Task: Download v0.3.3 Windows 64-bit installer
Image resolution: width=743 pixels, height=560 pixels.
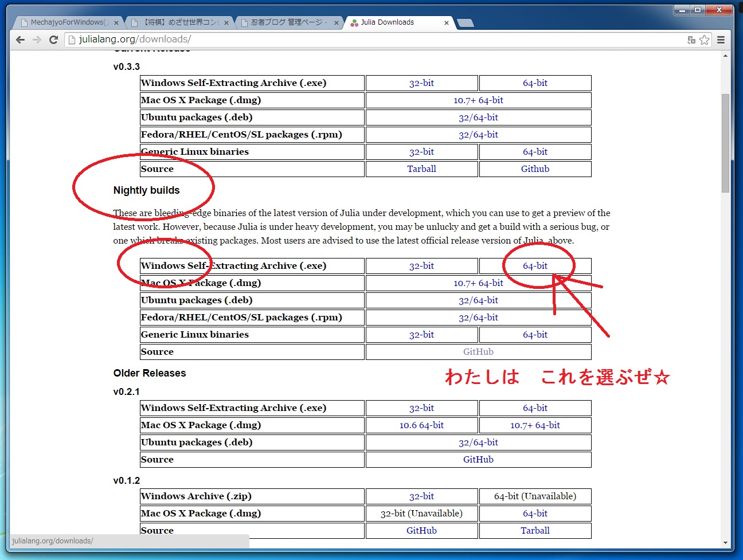Action: (x=535, y=83)
